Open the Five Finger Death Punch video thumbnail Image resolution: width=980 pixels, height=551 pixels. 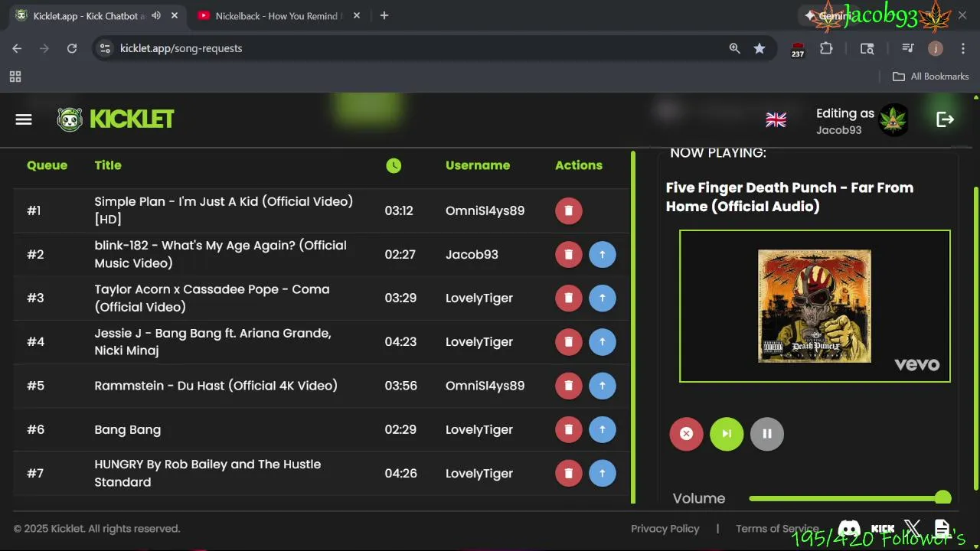(x=815, y=306)
